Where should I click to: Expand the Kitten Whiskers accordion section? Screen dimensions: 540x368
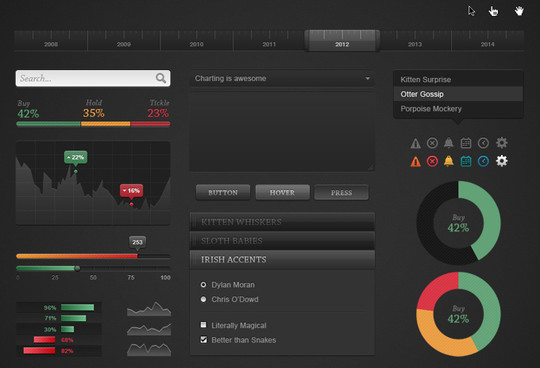tap(282, 222)
